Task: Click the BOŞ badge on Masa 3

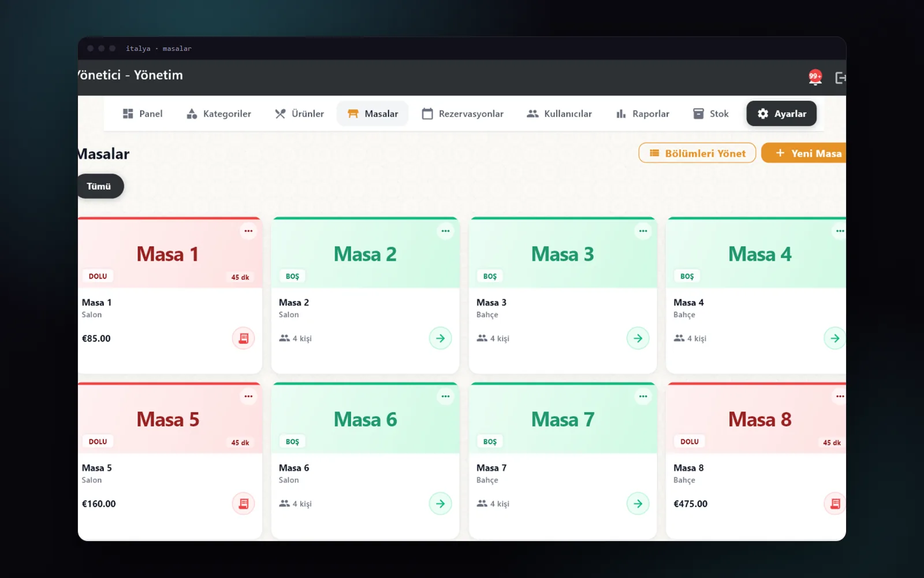Action: coord(490,276)
